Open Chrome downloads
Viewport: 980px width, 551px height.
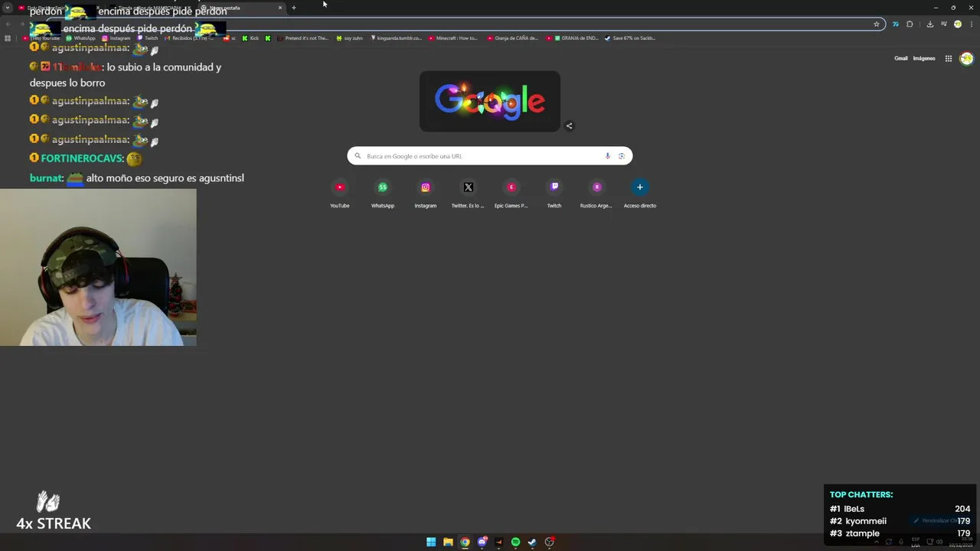pyautogui.click(x=929, y=24)
